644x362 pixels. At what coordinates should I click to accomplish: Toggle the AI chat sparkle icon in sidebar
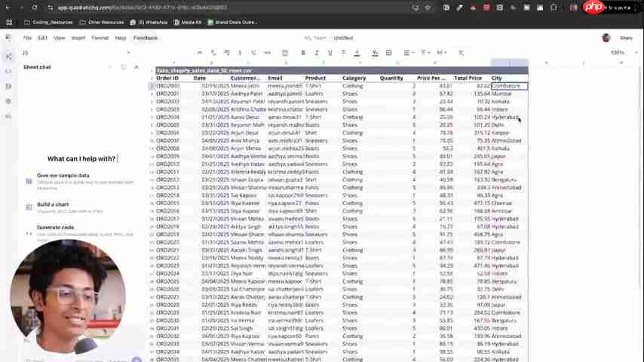click(8, 57)
